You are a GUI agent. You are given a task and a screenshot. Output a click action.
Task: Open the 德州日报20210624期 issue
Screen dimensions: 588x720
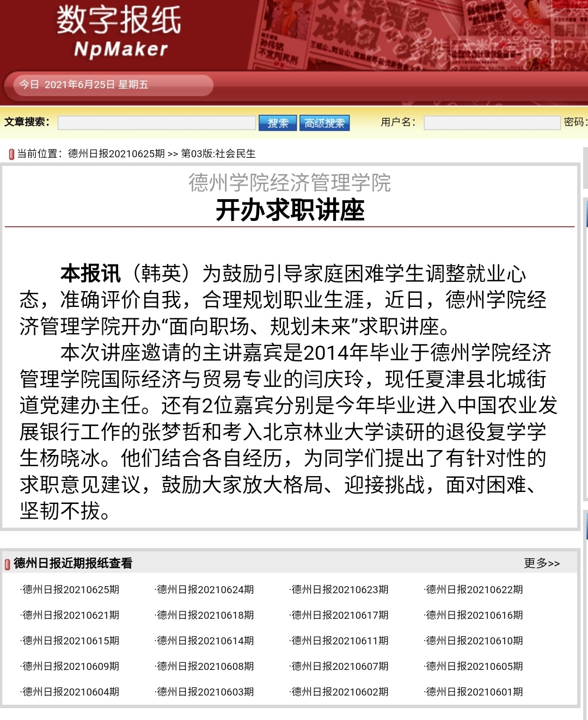205,589
